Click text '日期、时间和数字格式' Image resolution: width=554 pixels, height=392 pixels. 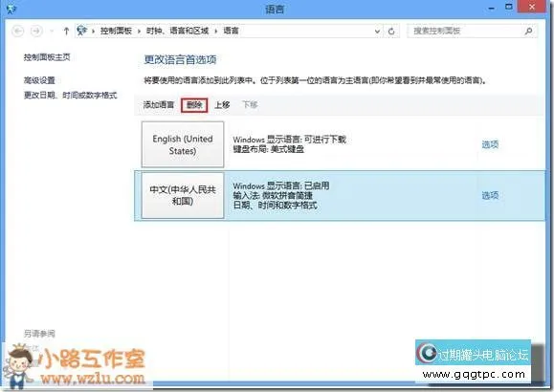pos(276,206)
